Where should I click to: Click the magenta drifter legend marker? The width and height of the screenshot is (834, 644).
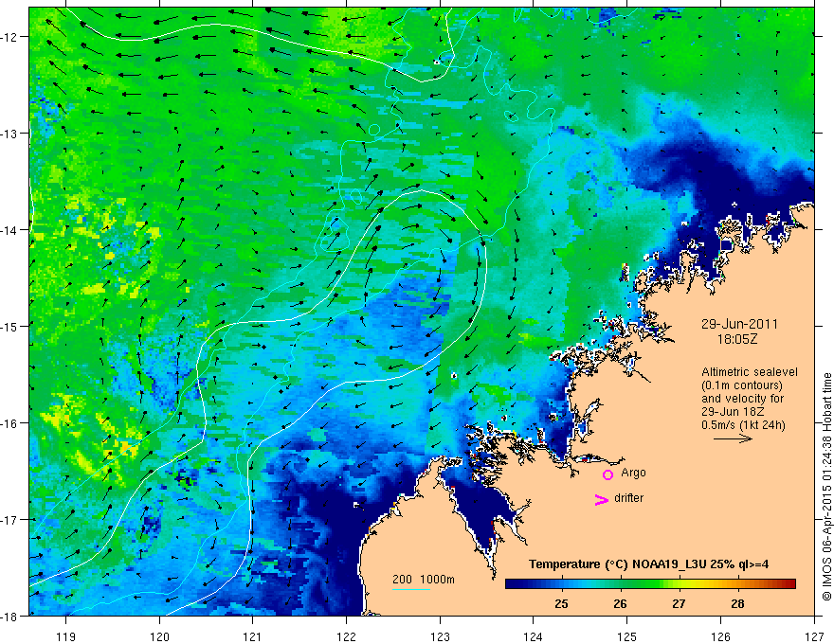coord(601,499)
